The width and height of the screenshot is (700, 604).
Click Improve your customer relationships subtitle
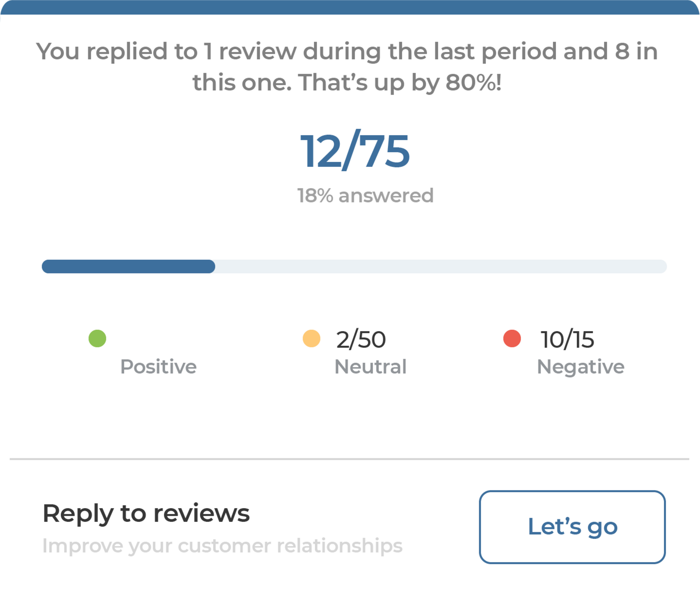pos(222,546)
